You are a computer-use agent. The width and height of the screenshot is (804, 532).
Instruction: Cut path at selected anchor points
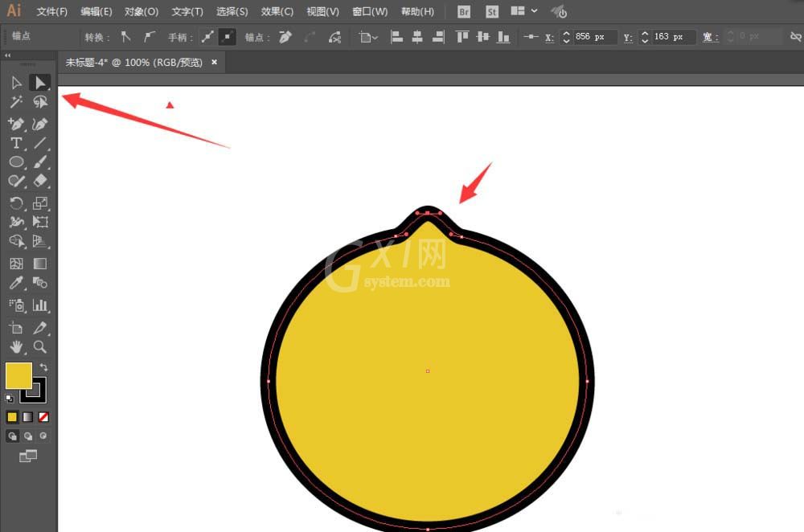pos(334,36)
